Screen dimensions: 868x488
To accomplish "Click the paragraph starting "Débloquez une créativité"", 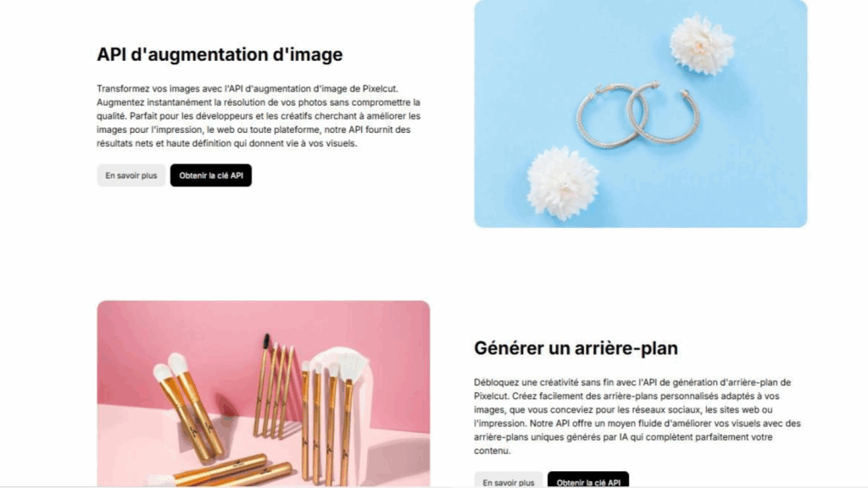I will point(637,416).
